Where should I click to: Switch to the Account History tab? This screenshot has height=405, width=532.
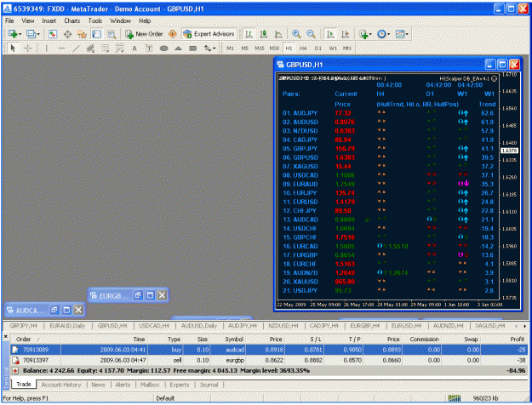(x=61, y=385)
